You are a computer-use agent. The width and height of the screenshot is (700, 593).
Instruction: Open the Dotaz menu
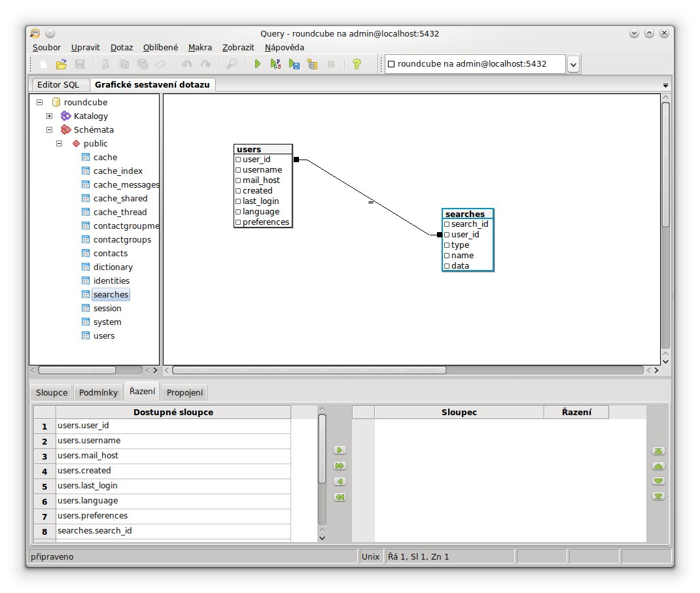[122, 47]
